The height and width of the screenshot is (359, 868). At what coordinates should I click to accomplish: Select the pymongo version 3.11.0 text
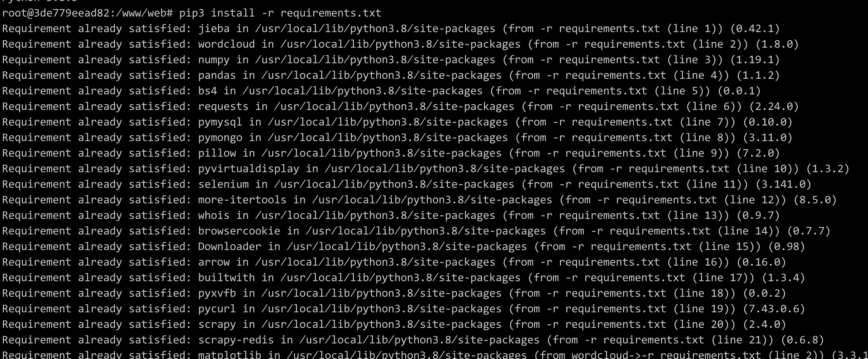[767, 137]
